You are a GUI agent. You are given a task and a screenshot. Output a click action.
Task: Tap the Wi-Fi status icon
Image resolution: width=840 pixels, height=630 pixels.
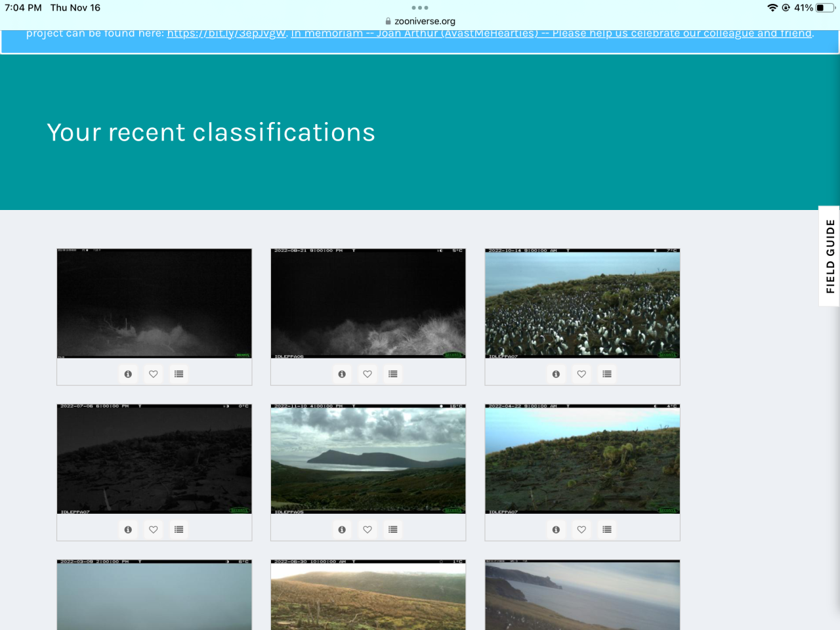[x=772, y=8]
